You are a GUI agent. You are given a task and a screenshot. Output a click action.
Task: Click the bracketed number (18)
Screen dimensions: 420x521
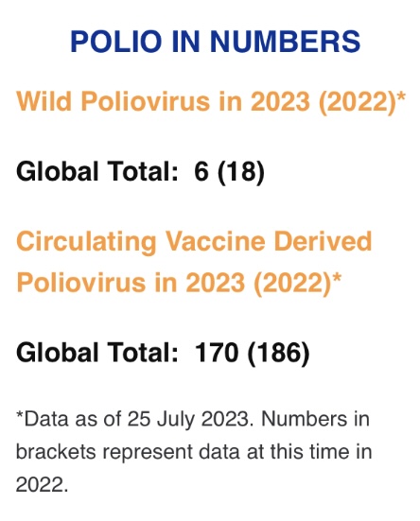pyautogui.click(x=241, y=171)
